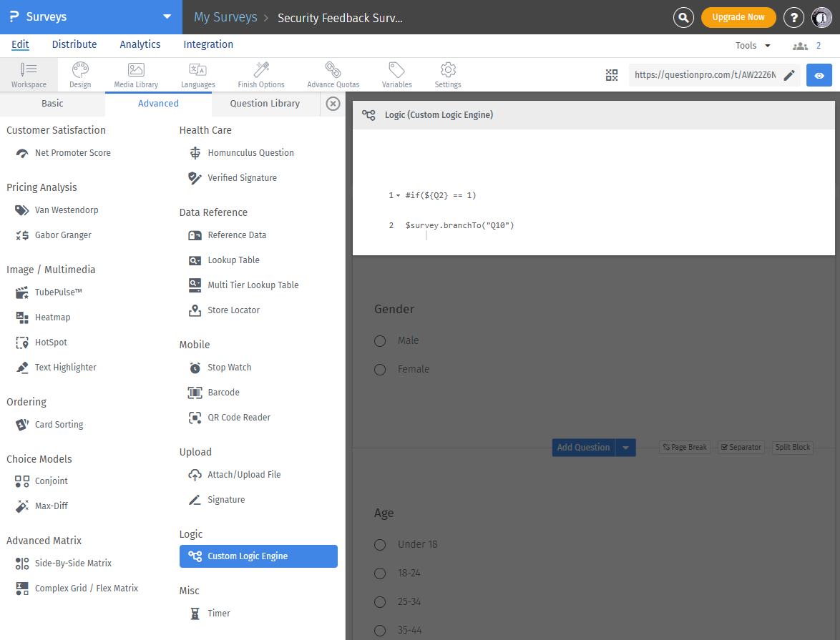Switch to the Question Library tab

point(265,104)
